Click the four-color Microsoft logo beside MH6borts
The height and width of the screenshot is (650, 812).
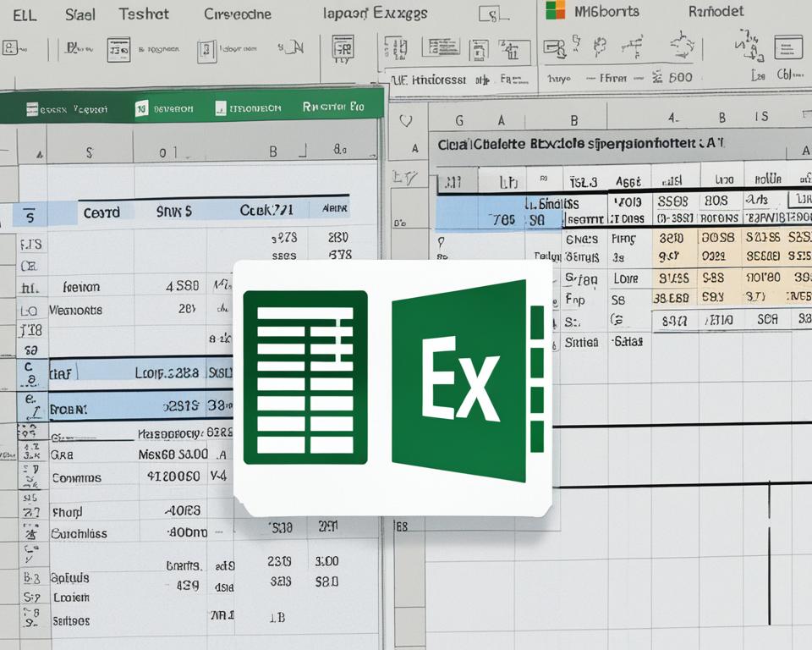click(555, 10)
